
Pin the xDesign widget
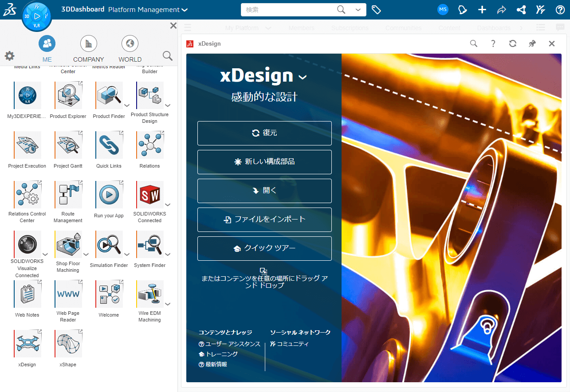(x=532, y=43)
